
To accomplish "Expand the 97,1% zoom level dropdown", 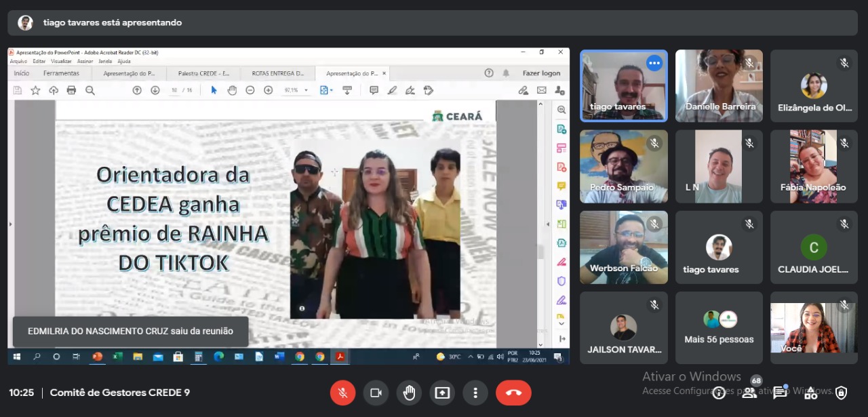I will click(307, 90).
